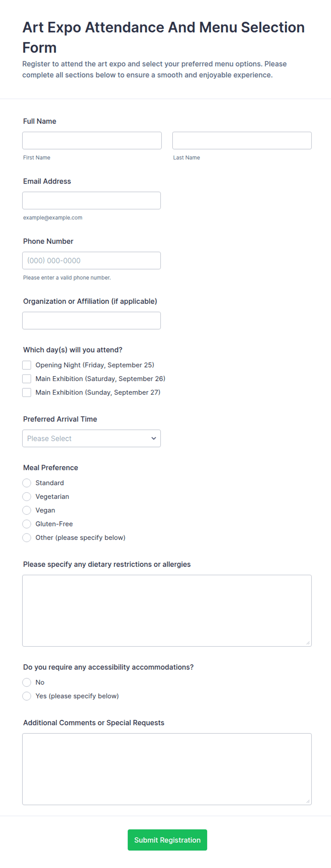Select the Vegetarian meal option
331x868 pixels.
[x=27, y=496]
